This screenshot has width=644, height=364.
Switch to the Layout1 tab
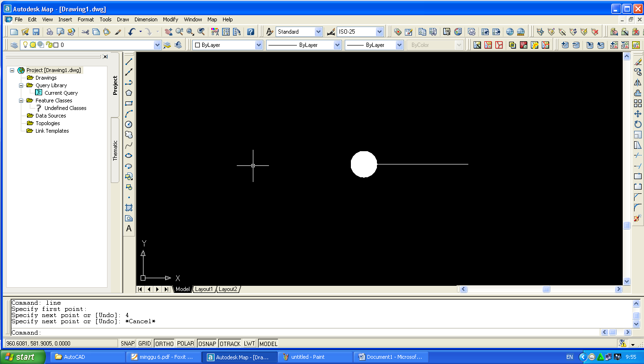tap(204, 289)
